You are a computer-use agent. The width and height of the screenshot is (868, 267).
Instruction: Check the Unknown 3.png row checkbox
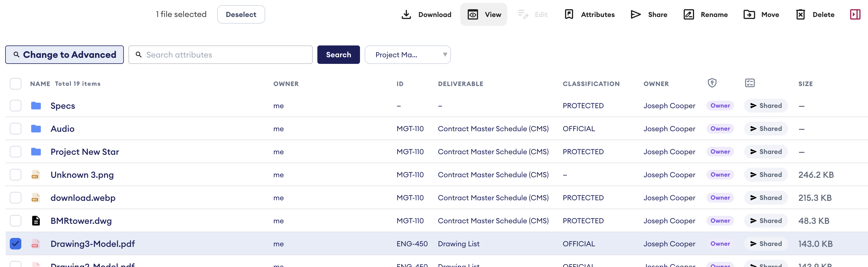pyautogui.click(x=16, y=175)
